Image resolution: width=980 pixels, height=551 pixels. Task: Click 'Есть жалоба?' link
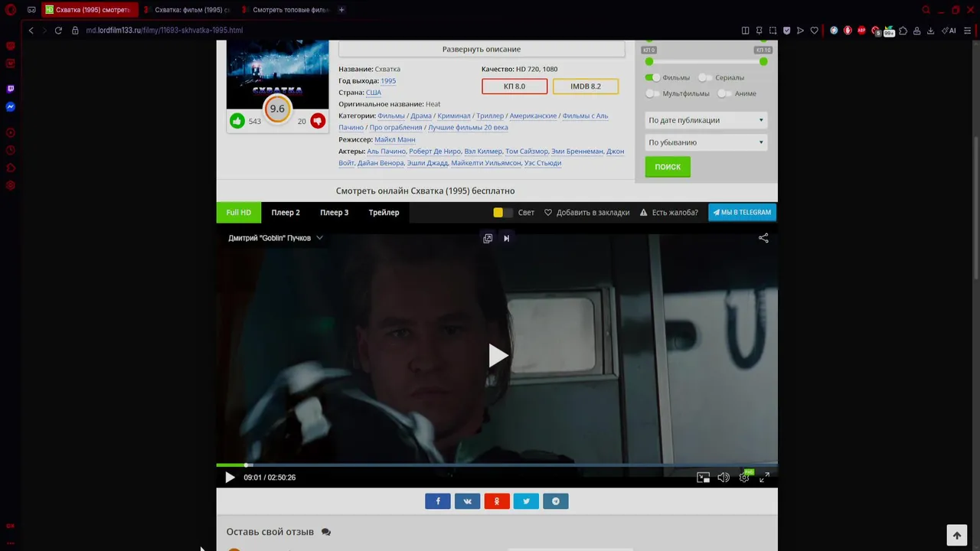pos(669,213)
